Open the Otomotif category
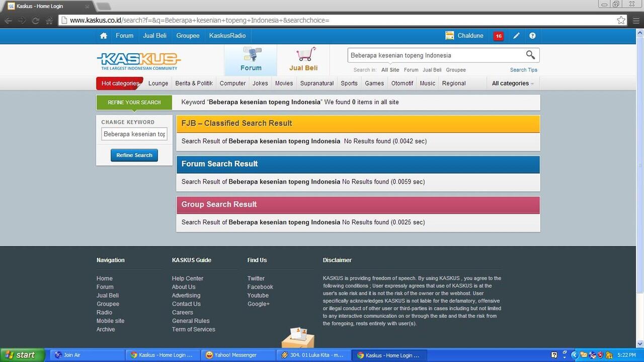 (x=403, y=83)
